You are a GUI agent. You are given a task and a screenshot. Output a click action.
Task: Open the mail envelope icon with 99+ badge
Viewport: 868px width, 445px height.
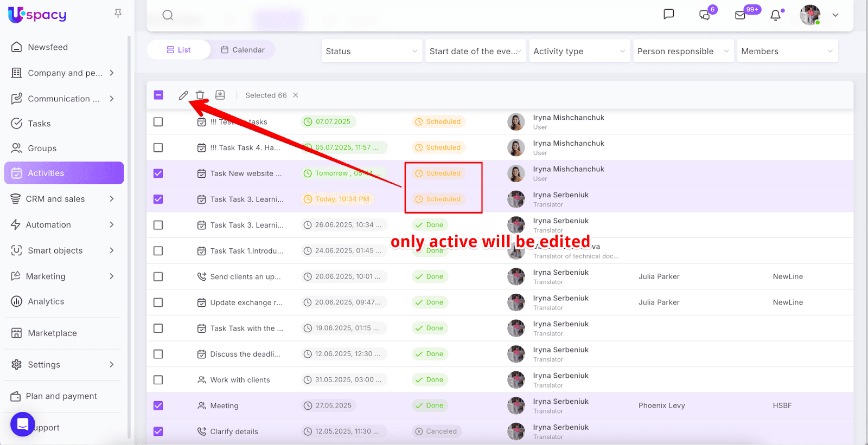pyautogui.click(x=741, y=15)
